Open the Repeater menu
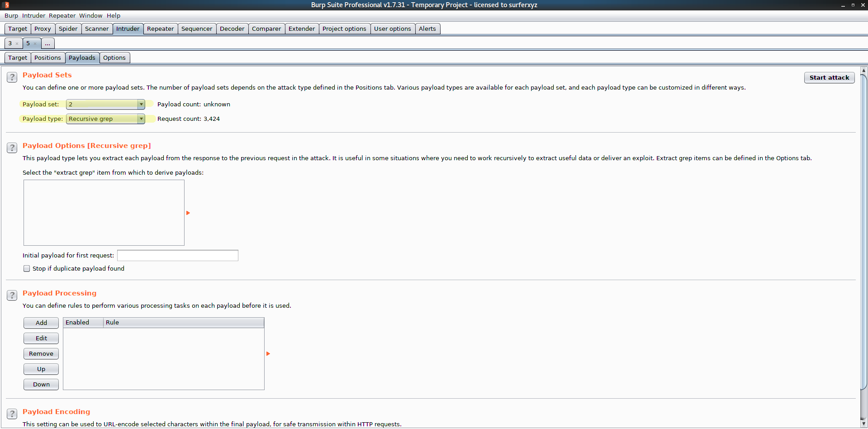This screenshot has width=868, height=429. click(62, 15)
